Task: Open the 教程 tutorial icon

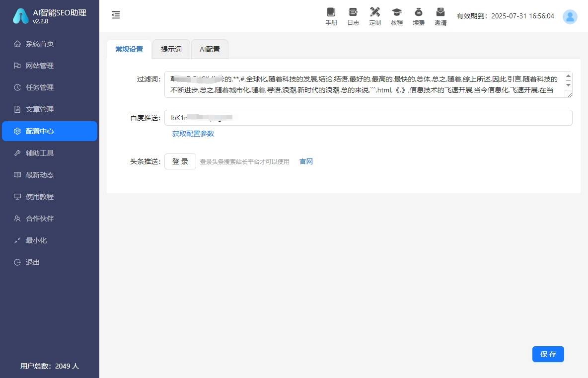Action: 397,16
